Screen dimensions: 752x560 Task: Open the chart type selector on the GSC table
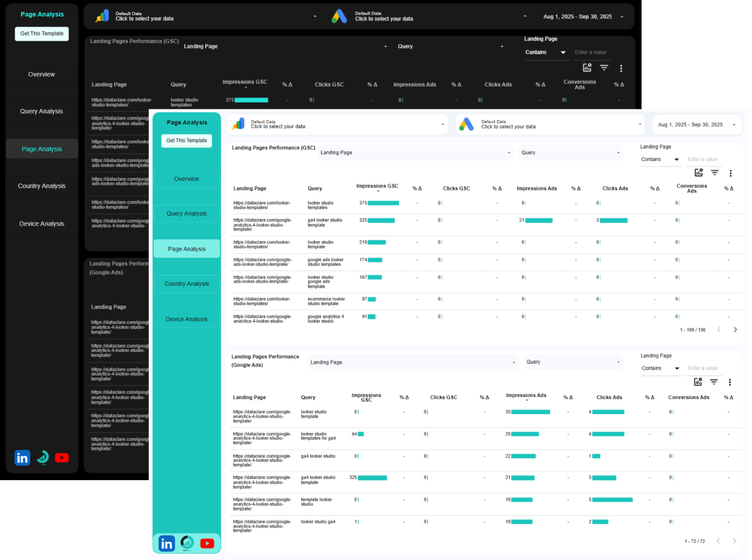point(698,173)
